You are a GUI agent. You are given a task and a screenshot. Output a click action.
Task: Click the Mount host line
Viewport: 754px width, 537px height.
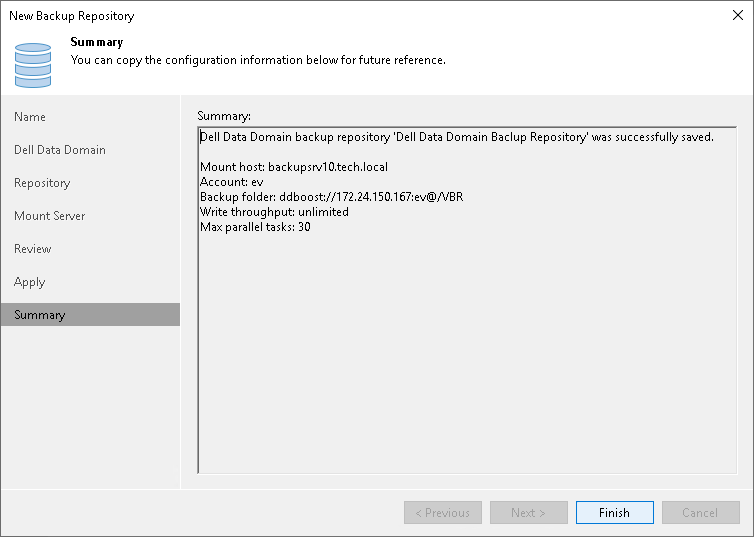(x=293, y=167)
